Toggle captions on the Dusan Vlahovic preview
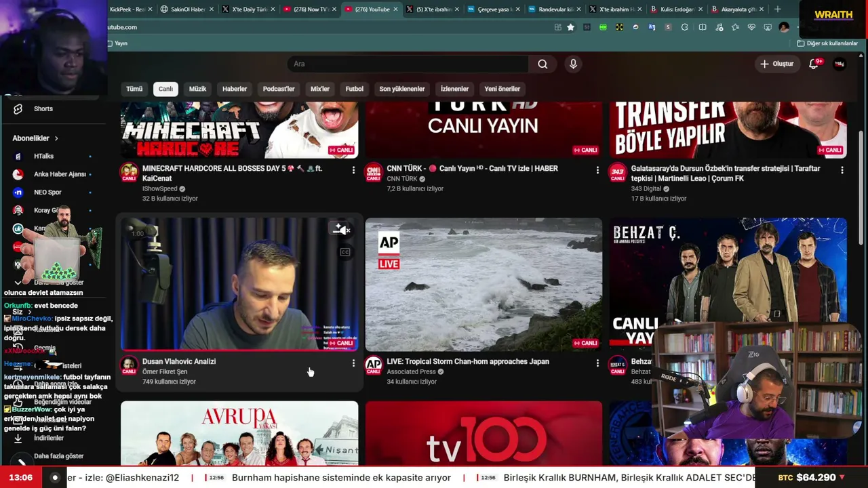Image resolution: width=868 pixels, height=488 pixels. pos(344,252)
